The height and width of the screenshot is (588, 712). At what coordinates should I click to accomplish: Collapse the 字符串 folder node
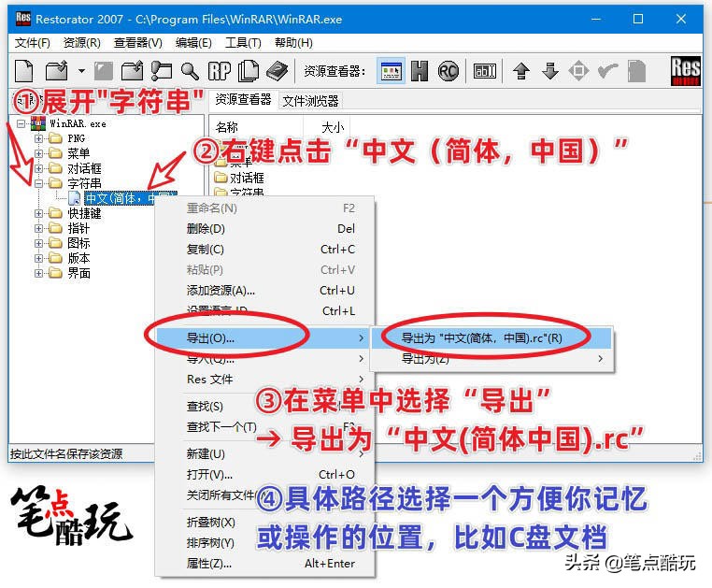(38, 183)
